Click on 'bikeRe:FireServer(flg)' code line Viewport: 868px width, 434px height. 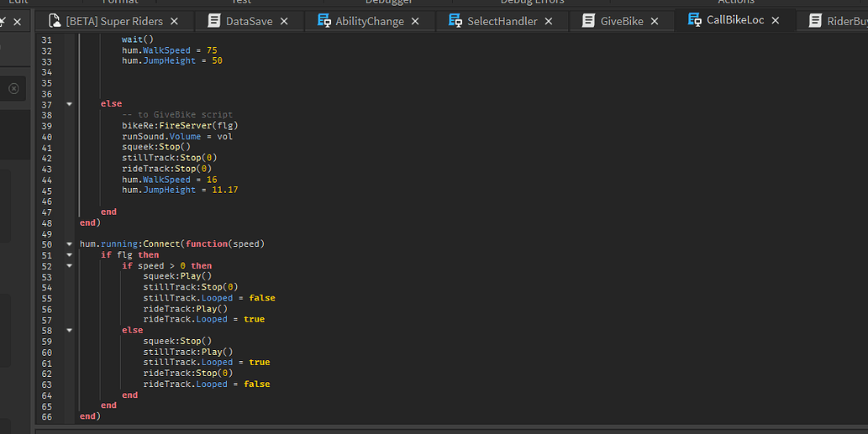coord(180,126)
